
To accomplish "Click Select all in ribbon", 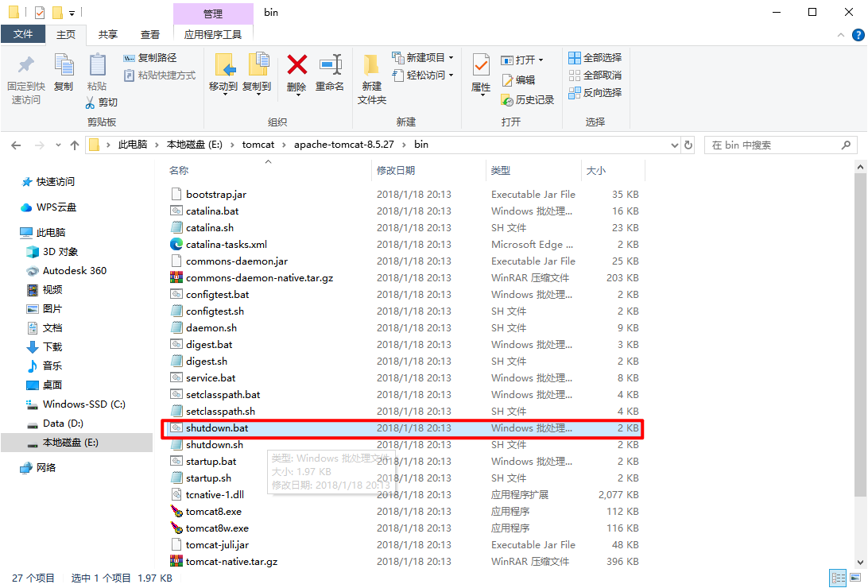I will (x=595, y=57).
